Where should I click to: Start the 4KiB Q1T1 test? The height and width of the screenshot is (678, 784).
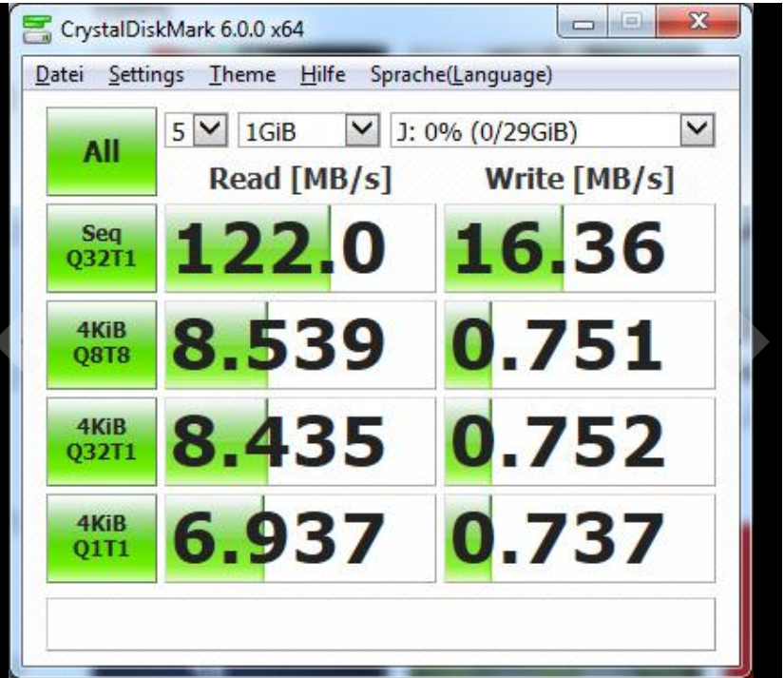click(x=102, y=538)
